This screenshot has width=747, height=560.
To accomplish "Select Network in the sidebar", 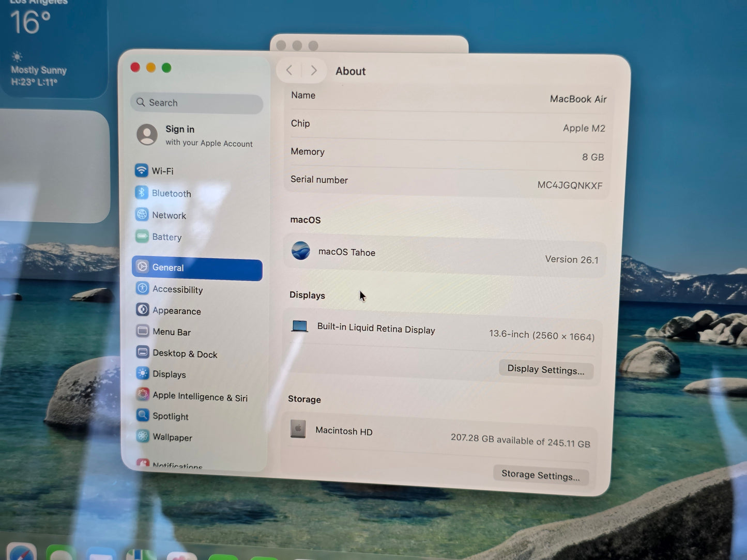I will tap(169, 215).
